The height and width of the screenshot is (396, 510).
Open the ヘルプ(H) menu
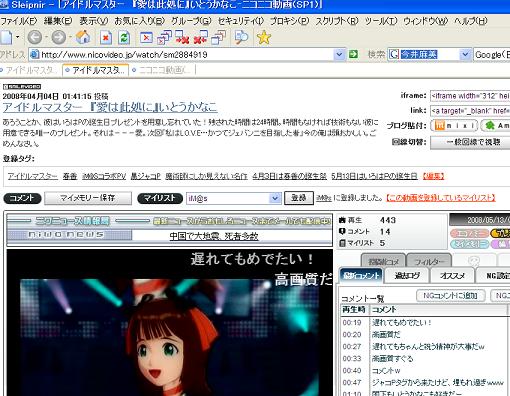coord(471,21)
